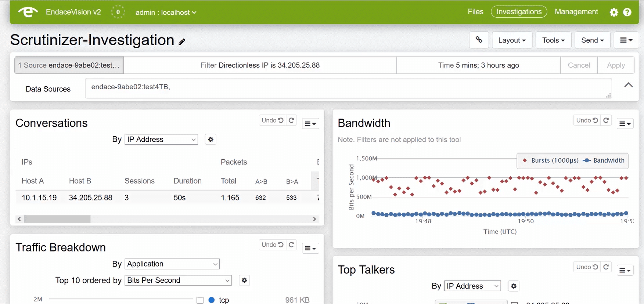Viewport: 644px width, 304px height.
Task: Toggle Bursts (1000µs) legend series
Action: tap(550, 160)
